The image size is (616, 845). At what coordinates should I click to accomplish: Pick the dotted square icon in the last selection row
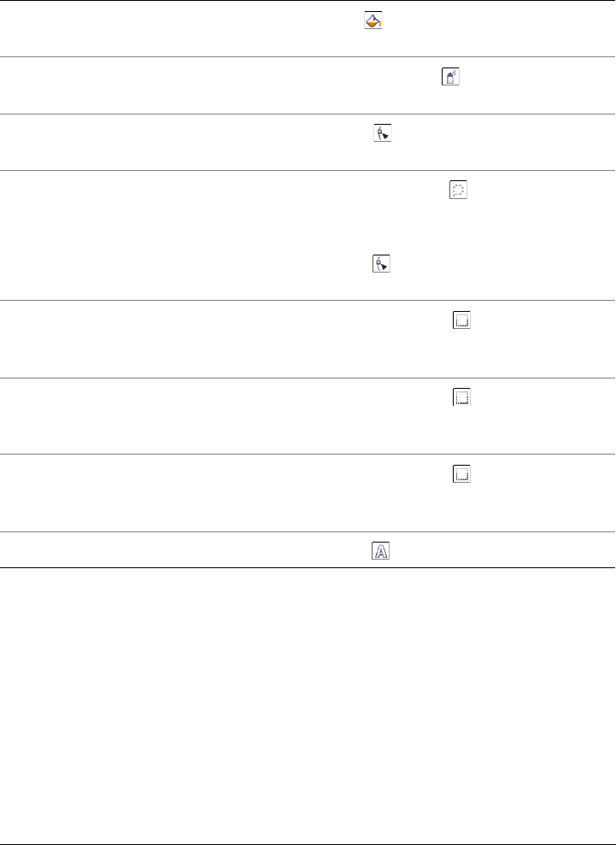461,474
